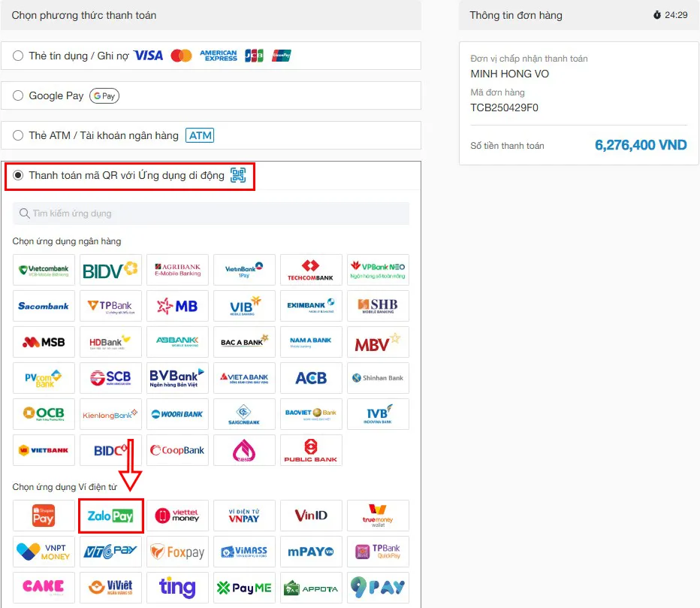Choose the Nam A Bank logo
Image resolution: width=700 pixels, height=608 pixels.
pyautogui.click(x=311, y=342)
